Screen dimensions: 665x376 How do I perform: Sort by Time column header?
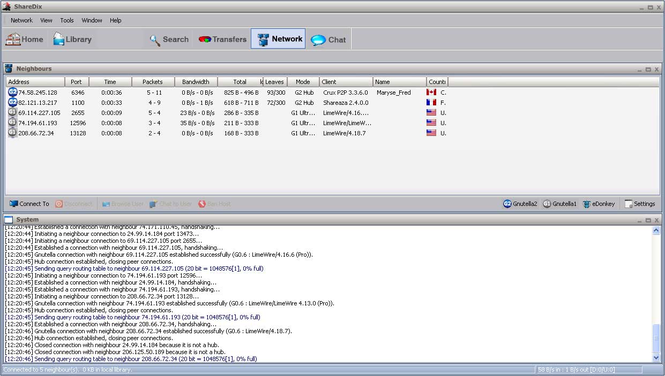pos(110,82)
